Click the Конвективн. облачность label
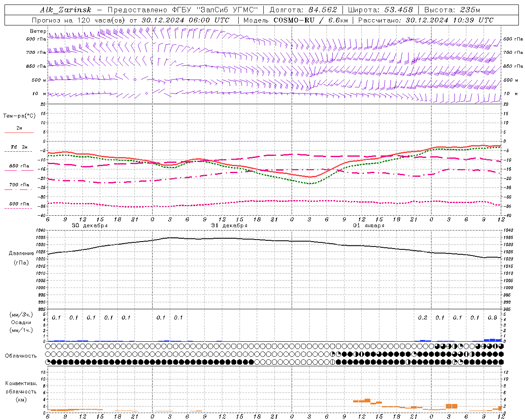 point(21,388)
